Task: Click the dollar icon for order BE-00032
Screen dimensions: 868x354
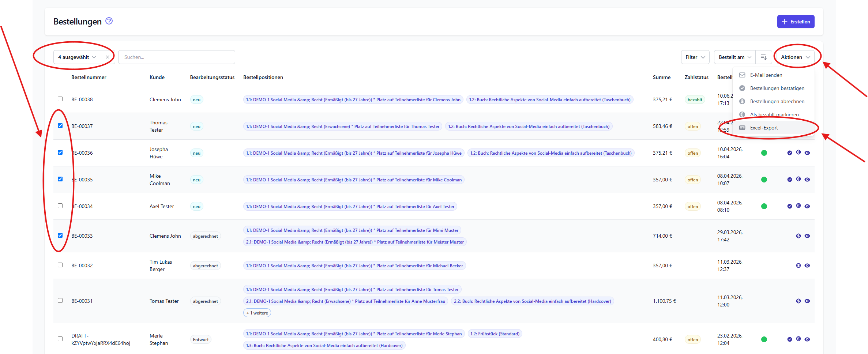Action: pyautogui.click(x=799, y=265)
